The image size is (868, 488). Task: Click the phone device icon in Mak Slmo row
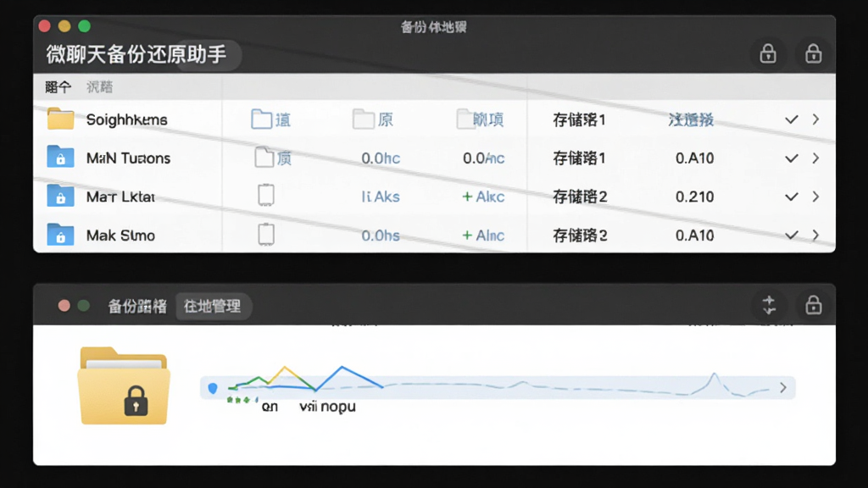(266, 235)
